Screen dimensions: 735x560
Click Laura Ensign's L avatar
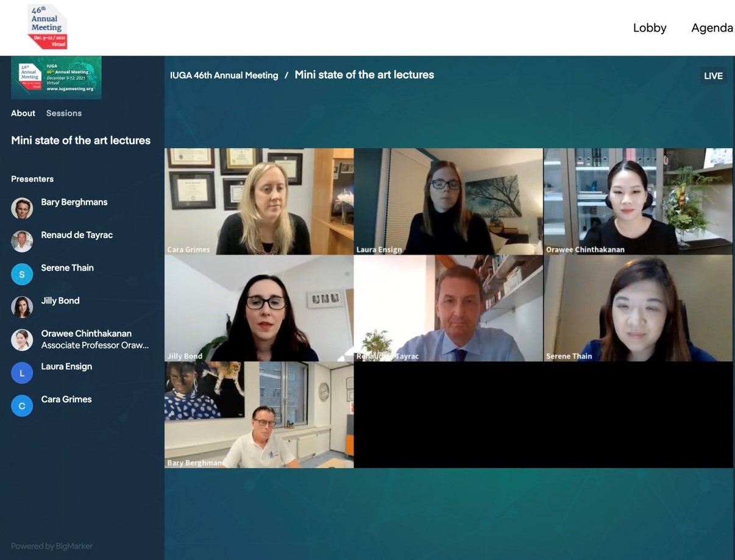click(x=22, y=373)
